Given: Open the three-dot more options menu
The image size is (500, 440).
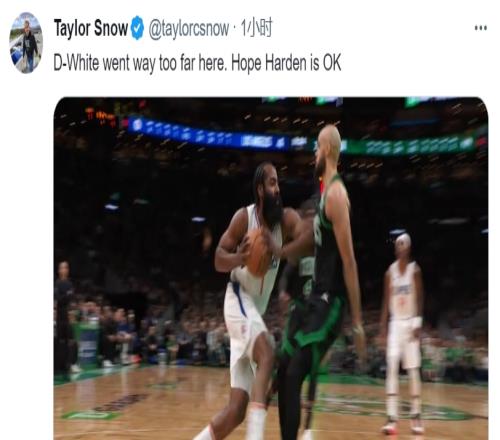Looking at the screenshot, I should 481,28.
